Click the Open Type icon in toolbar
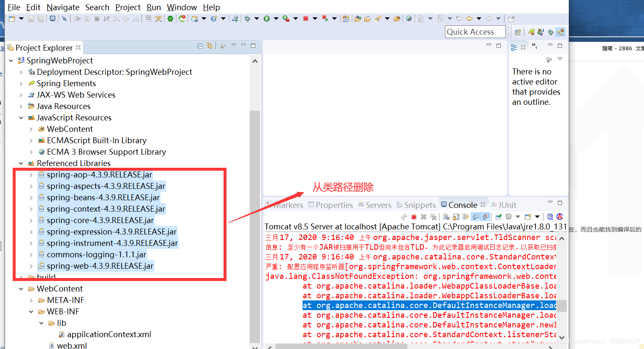 pos(357,19)
